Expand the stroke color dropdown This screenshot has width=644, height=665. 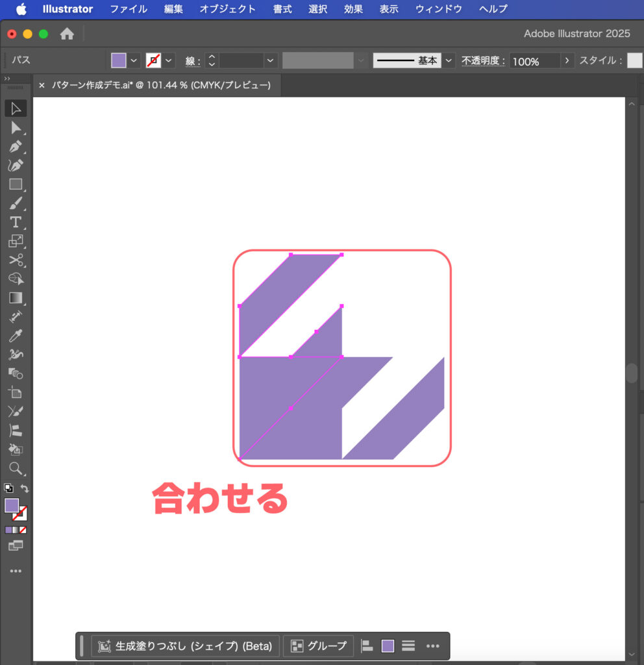coord(169,60)
